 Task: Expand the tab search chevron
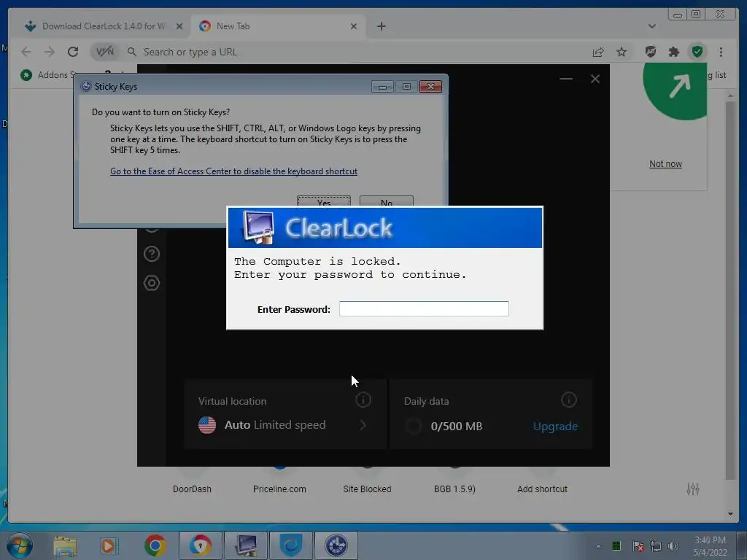[651, 26]
